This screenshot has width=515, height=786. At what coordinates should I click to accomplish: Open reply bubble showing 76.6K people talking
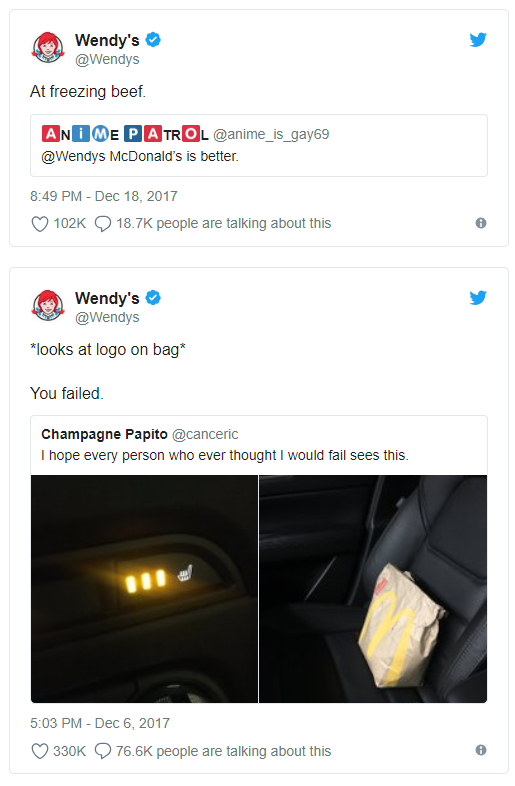[x=103, y=751]
